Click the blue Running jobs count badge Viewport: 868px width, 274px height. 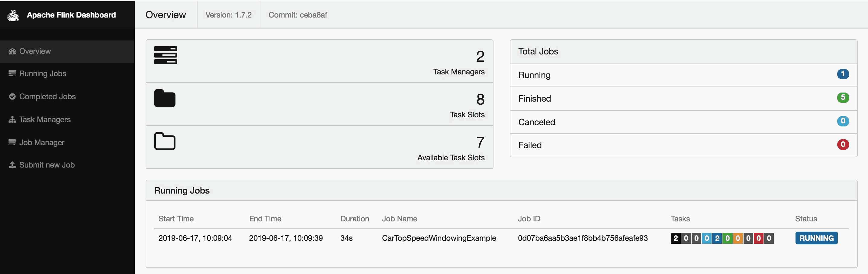click(x=843, y=74)
